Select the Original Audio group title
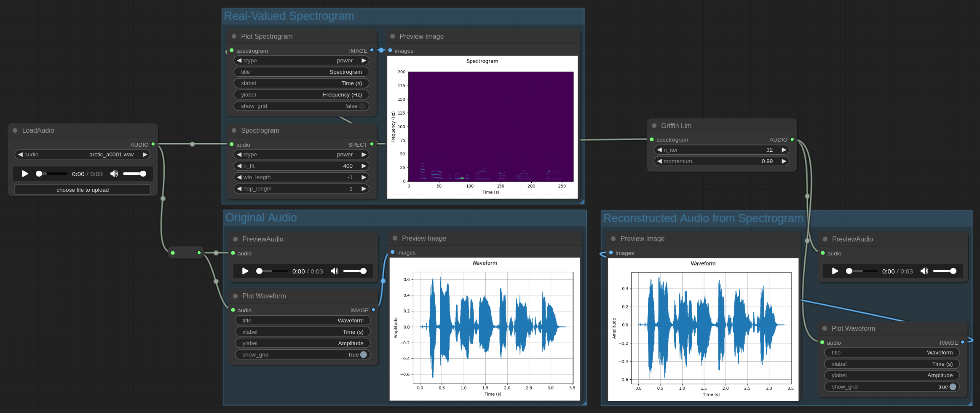 coord(261,218)
